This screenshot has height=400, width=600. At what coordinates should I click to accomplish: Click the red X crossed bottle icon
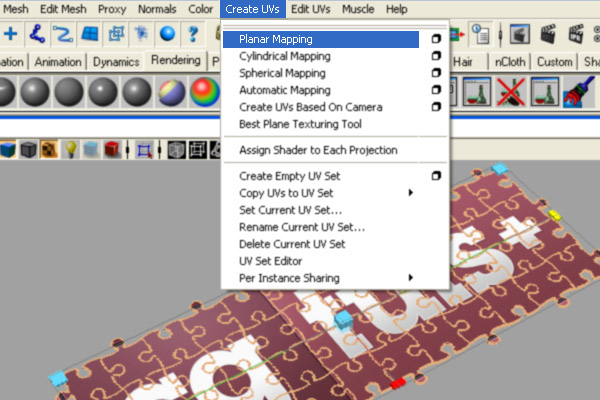tap(510, 92)
